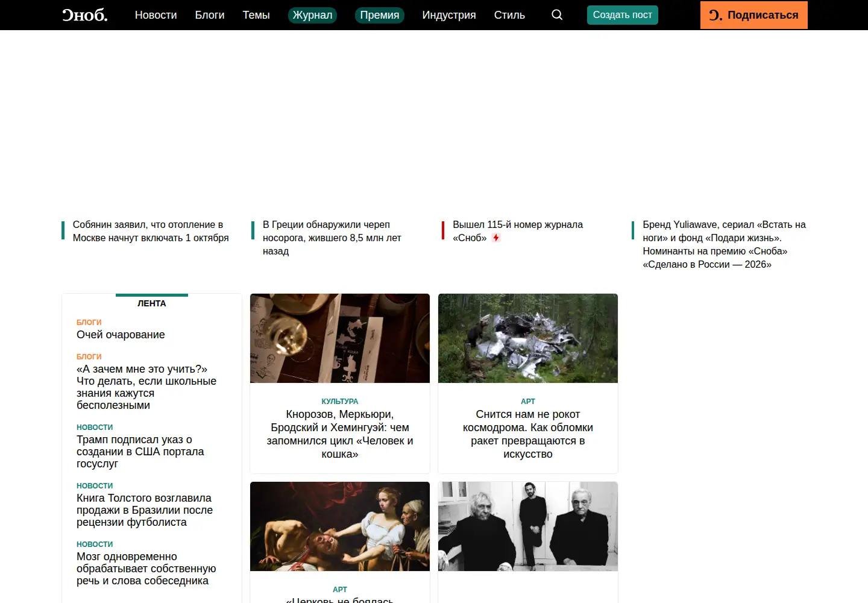Image resolution: width=868 pixels, height=603 pixels.
Task: Open «А зачем мне это учить?» blog post
Action: click(x=146, y=387)
